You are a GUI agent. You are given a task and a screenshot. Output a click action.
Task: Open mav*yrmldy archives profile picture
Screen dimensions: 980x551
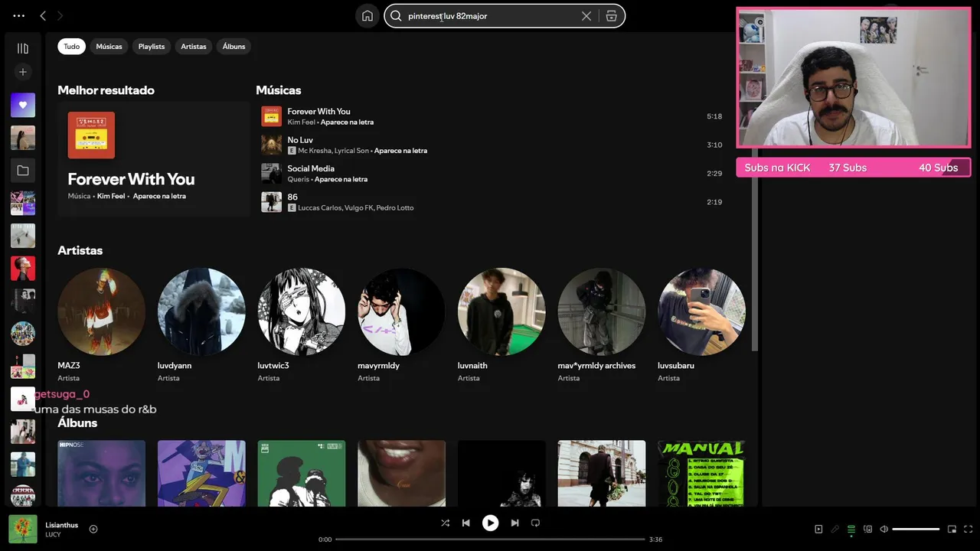602,311
